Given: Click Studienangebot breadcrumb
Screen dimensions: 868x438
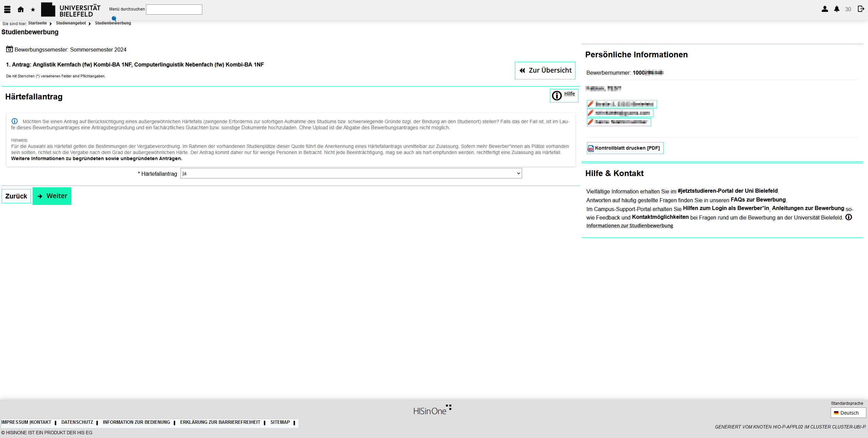Looking at the screenshot, I should pyautogui.click(x=71, y=23).
